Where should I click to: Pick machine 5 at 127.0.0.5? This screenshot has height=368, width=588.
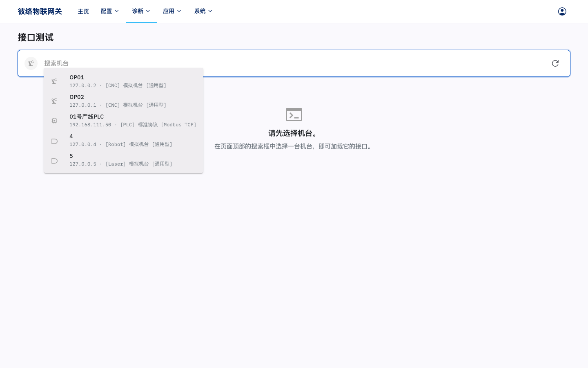click(x=123, y=160)
